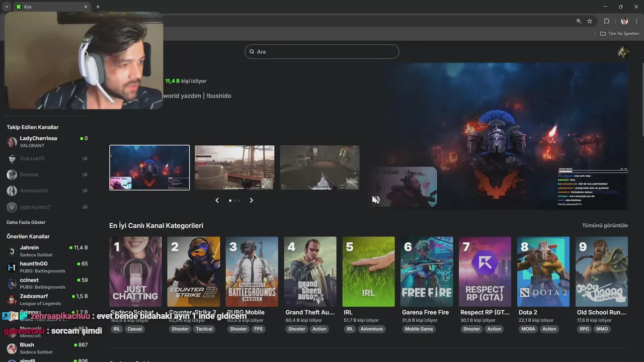644x362 pixels.
Task: Open a new browser tab
Action: coord(98,7)
